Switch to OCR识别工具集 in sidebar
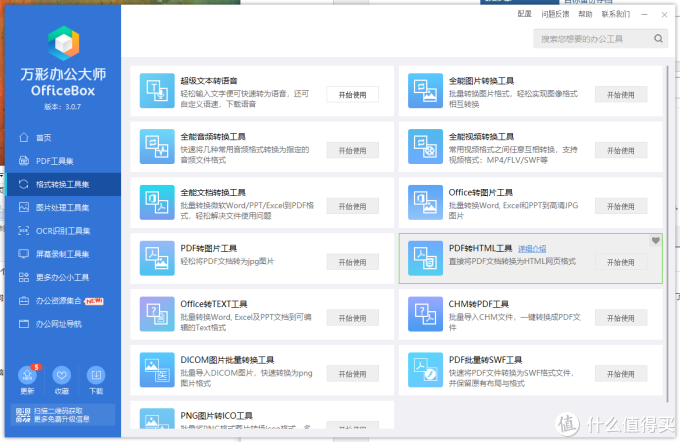 (63, 231)
